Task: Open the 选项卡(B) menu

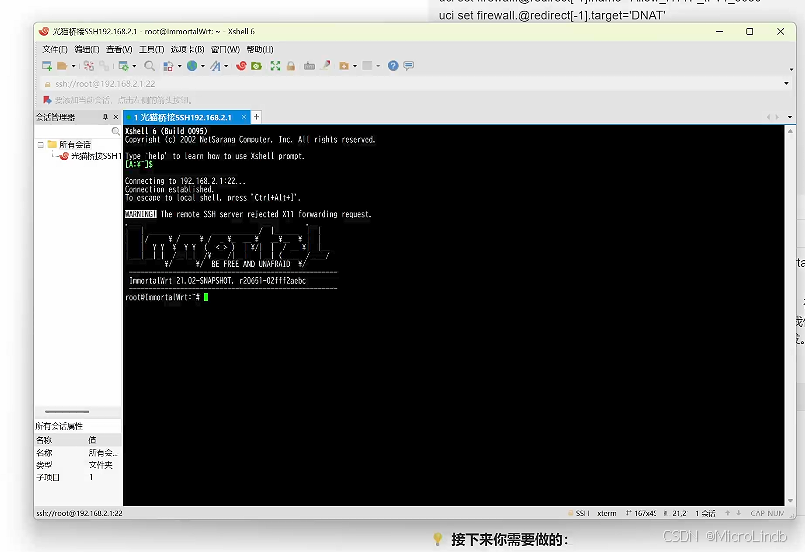Action: coord(187,49)
